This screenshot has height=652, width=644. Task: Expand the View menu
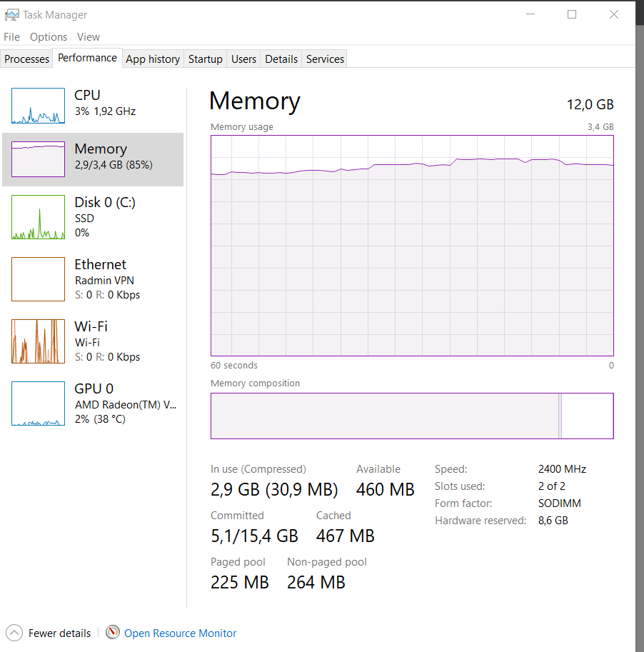tap(88, 37)
